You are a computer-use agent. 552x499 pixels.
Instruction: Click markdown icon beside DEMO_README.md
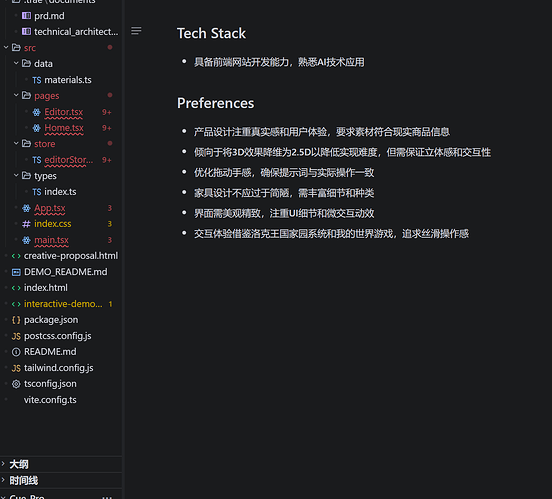click(16, 272)
